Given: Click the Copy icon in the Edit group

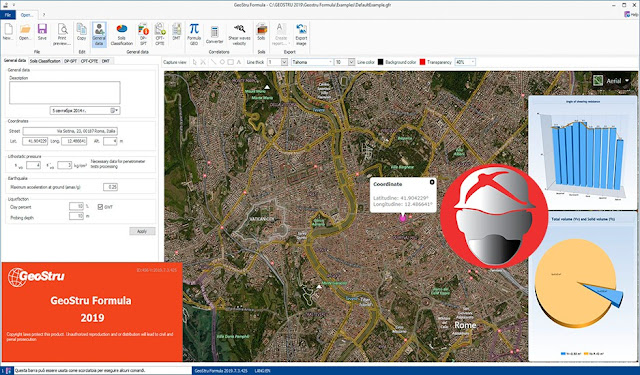Looking at the screenshot, I should click(82, 32).
